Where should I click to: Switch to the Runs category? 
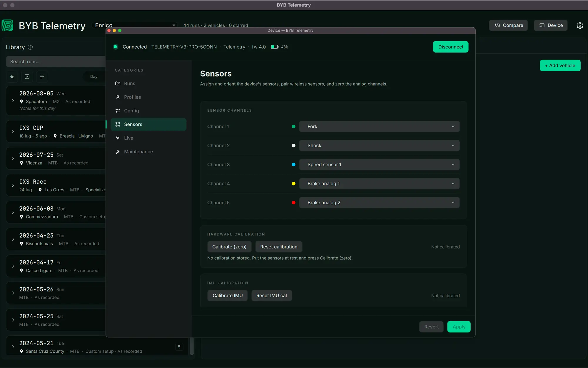[x=148, y=84]
